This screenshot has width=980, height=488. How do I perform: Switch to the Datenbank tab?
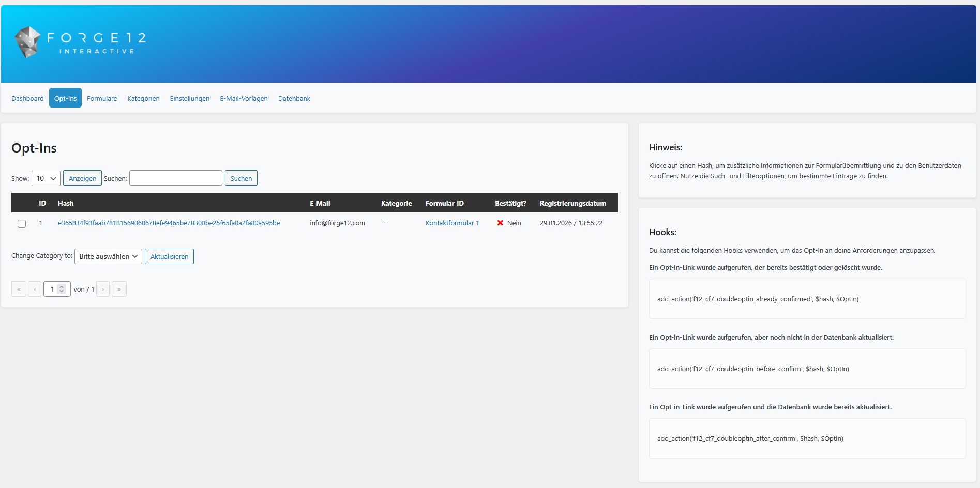[x=294, y=98]
